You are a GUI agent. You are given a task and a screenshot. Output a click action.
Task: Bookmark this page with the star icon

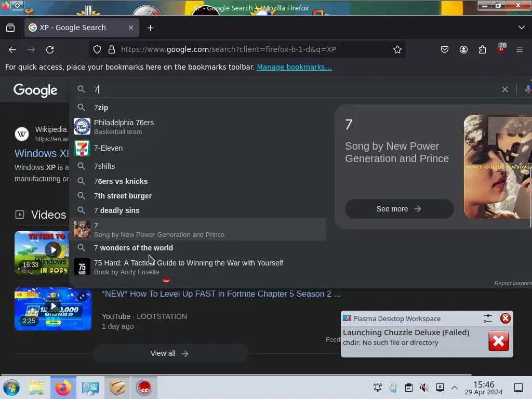397,49
